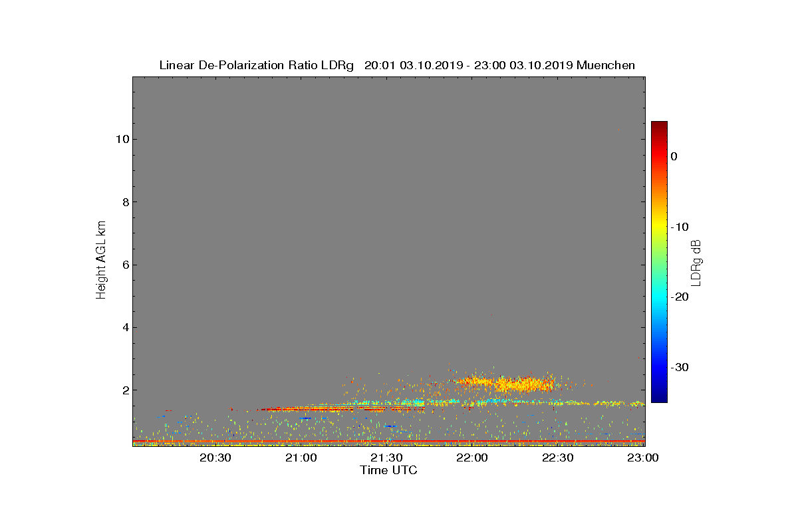Screen dimensions: 798x532
Task: Click the 20:30 time tick label
Action: click(216, 458)
